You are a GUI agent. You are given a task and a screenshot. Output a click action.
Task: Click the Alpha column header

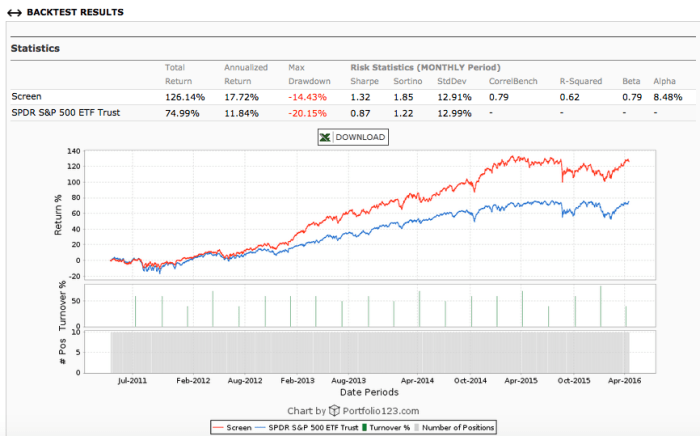tap(664, 81)
